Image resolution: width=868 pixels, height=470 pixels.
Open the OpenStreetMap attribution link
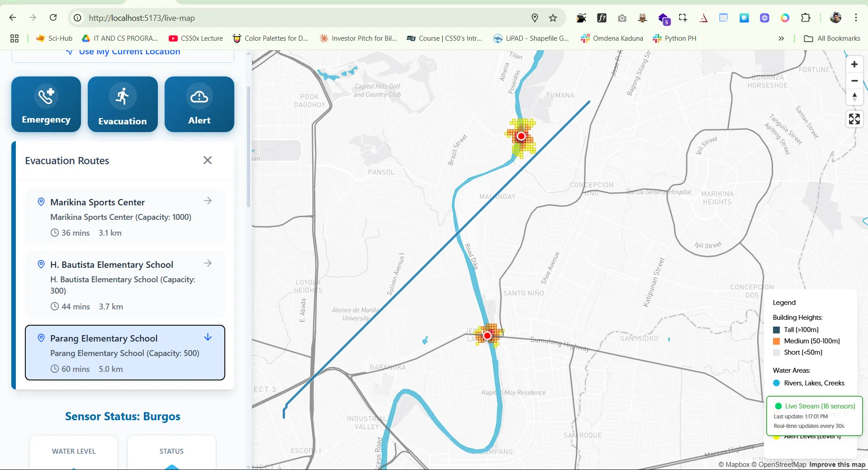coord(779,465)
